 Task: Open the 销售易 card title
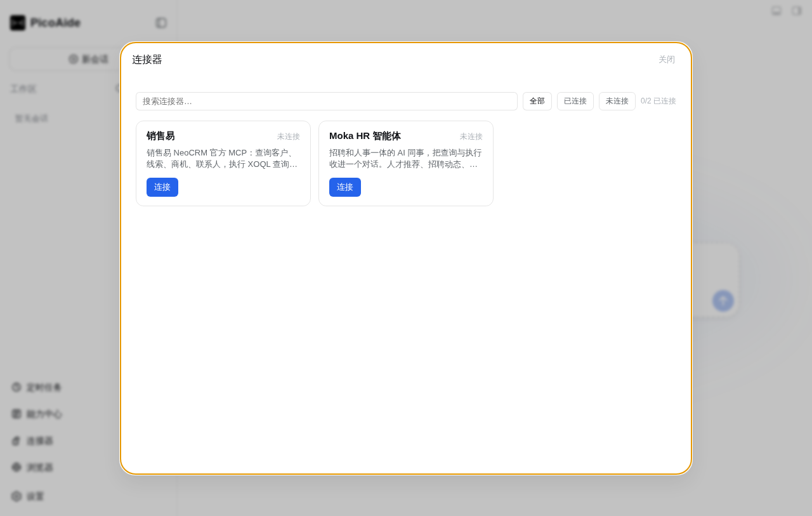tap(160, 136)
